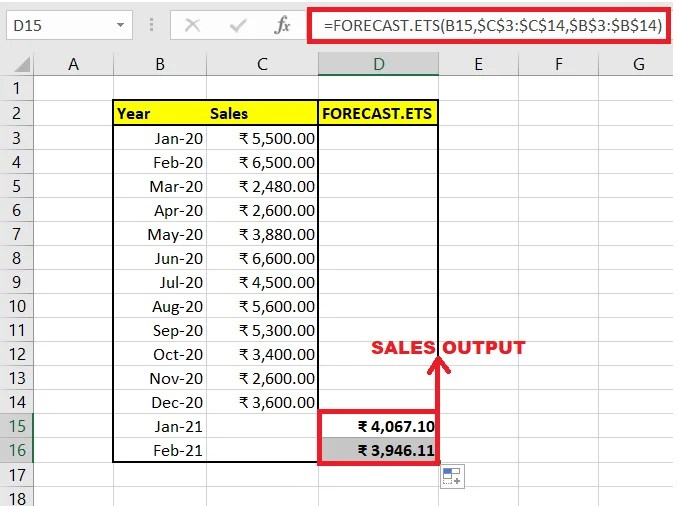The width and height of the screenshot is (678, 506).
Task: Select column B header
Action: [160, 64]
